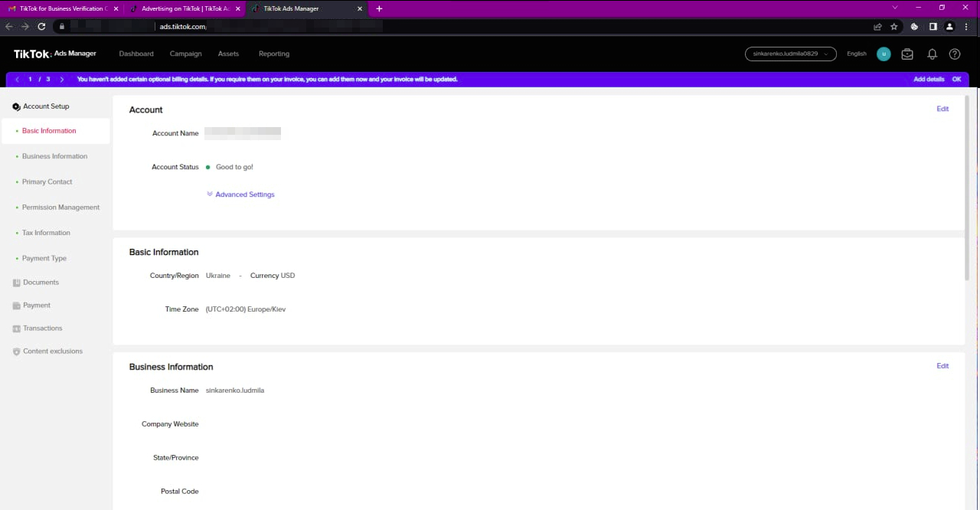Click the site lock icon in address bar
Viewport: 980px width, 510px height.
point(62,26)
